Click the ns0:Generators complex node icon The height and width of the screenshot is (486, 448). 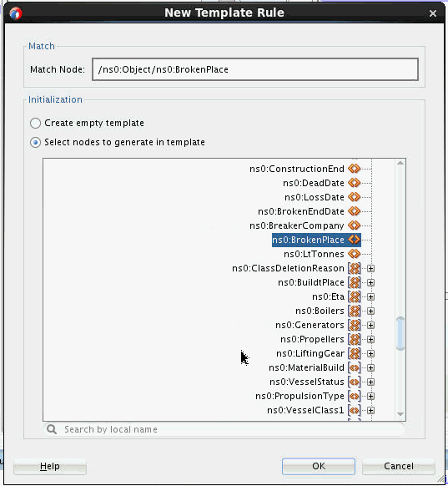pos(355,325)
